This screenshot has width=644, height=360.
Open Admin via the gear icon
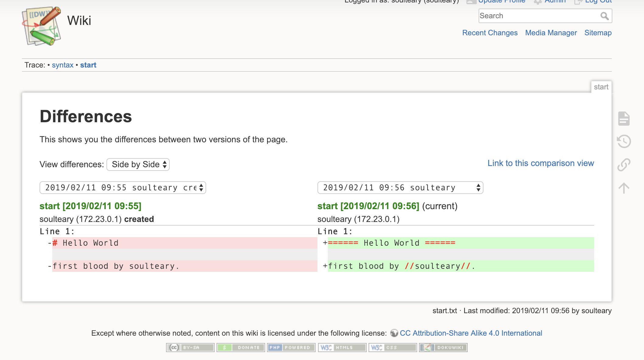538,2
